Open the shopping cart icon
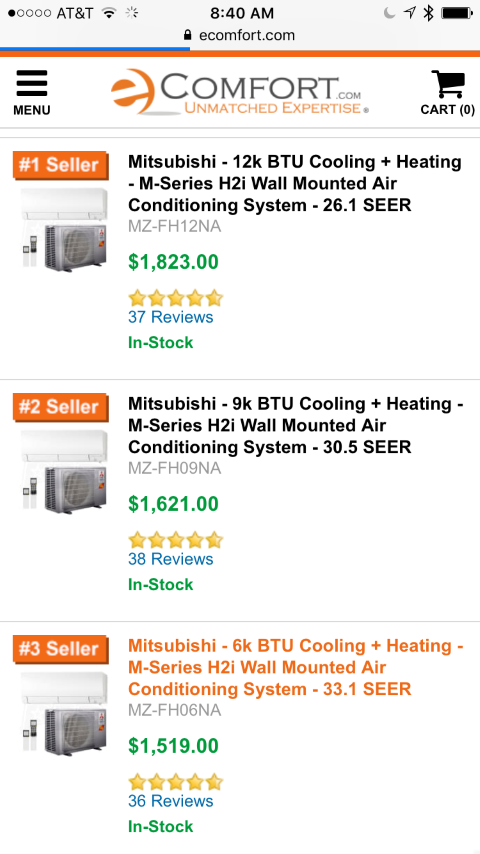This screenshot has width=480, height=854. tap(447, 92)
